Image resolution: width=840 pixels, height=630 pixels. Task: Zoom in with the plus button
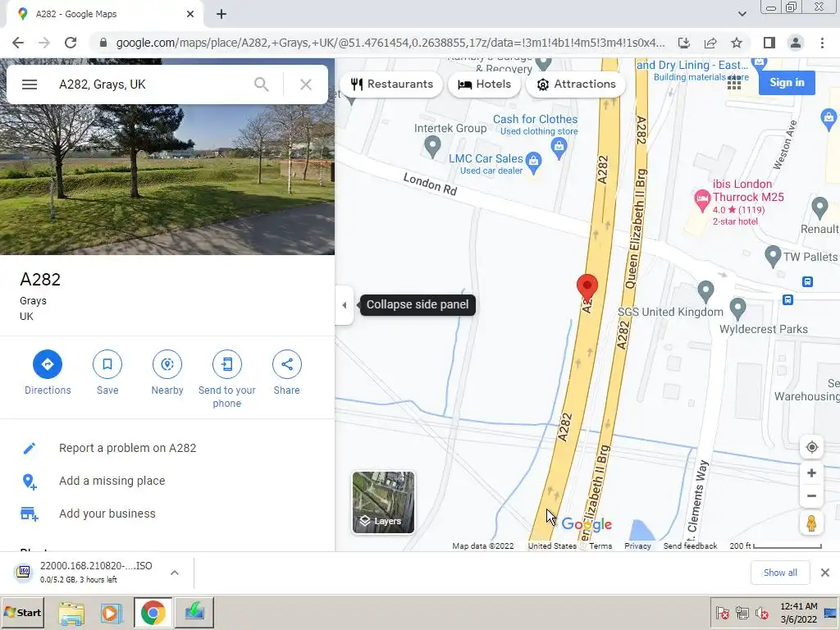(811, 473)
